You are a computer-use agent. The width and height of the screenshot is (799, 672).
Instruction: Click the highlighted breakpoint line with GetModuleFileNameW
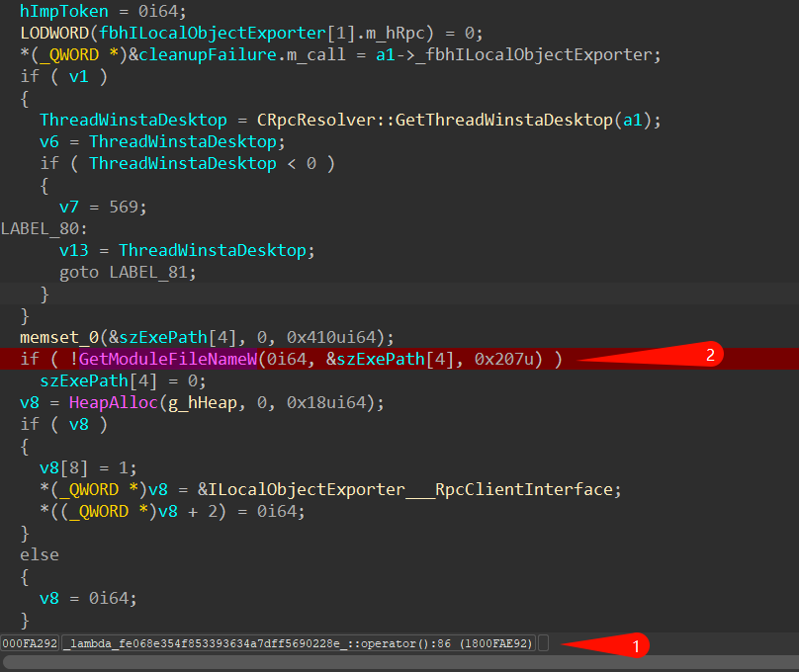(x=396, y=359)
